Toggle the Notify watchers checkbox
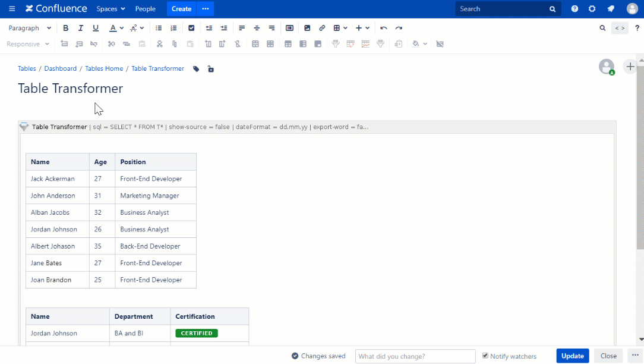Screen dimensions: 644x364 pyautogui.click(x=485, y=356)
